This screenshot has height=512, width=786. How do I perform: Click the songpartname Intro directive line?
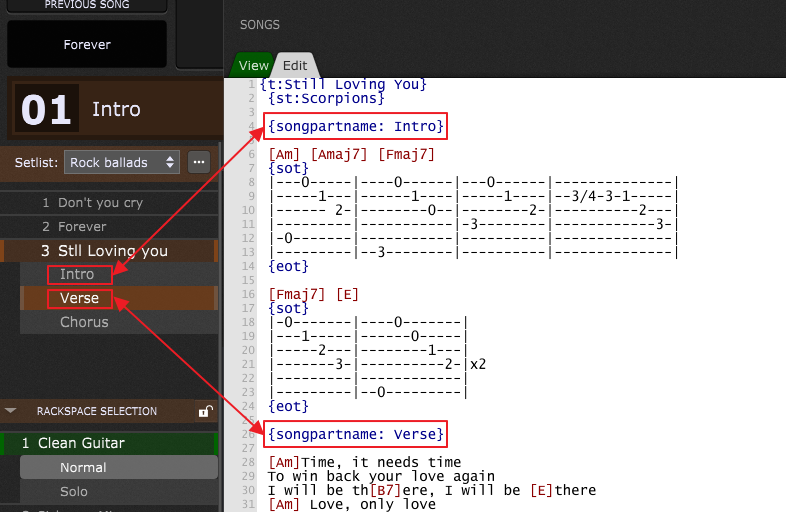[355, 126]
